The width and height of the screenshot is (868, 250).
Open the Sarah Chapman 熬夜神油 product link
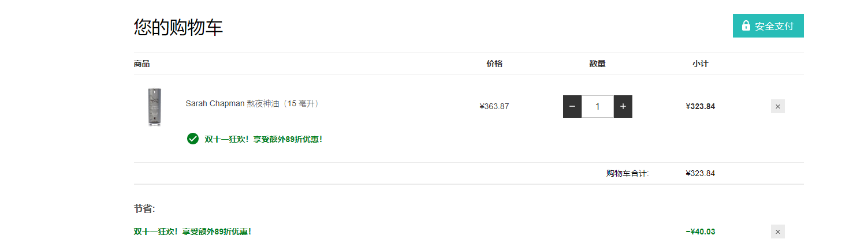click(253, 104)
